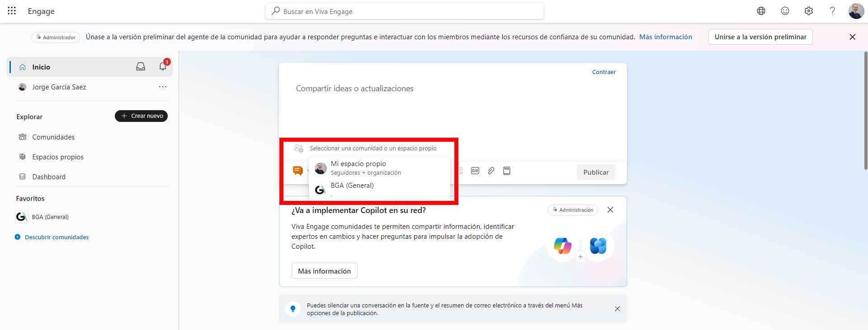This screenshot has width=868, height=330.
Task: Open the post type selector (orange discussion icon)
Action: (298, 171)
